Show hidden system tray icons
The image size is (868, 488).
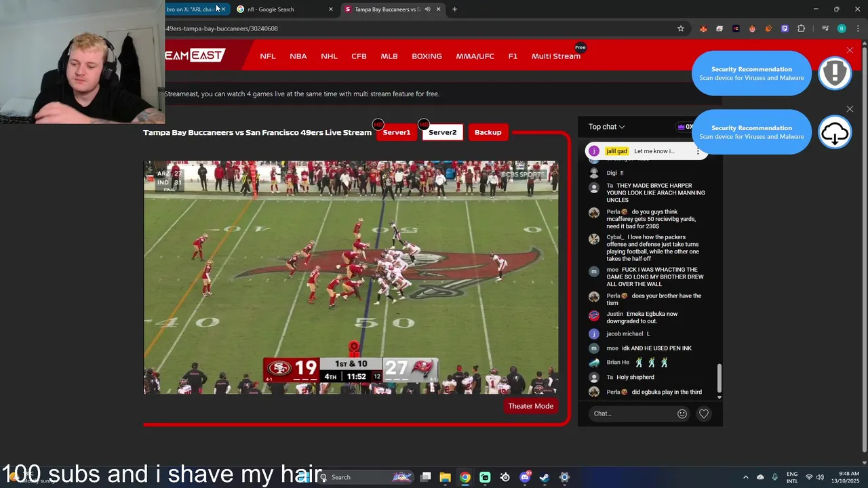tap(746, 477)
